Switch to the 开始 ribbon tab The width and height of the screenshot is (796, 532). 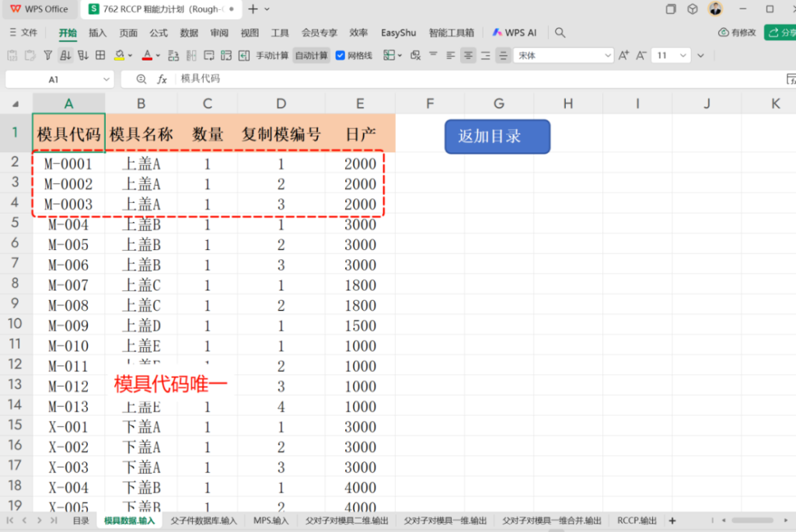point(68,33)
